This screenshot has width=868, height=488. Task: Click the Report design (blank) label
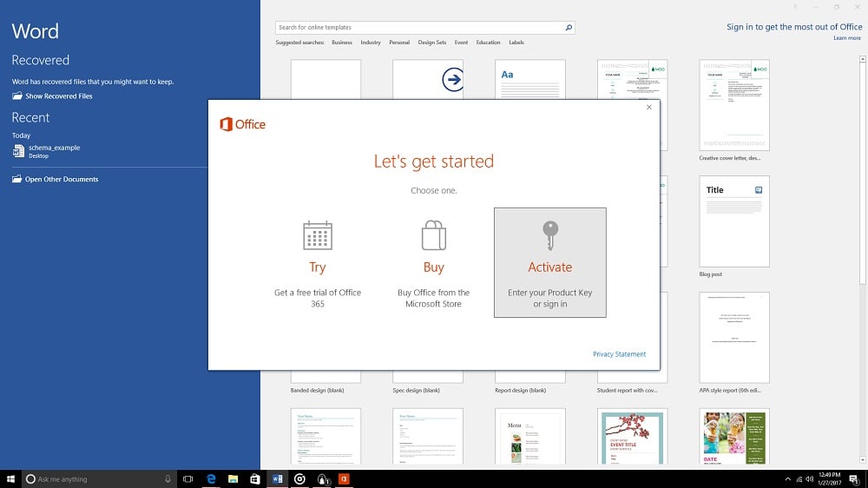coord(520,391)
